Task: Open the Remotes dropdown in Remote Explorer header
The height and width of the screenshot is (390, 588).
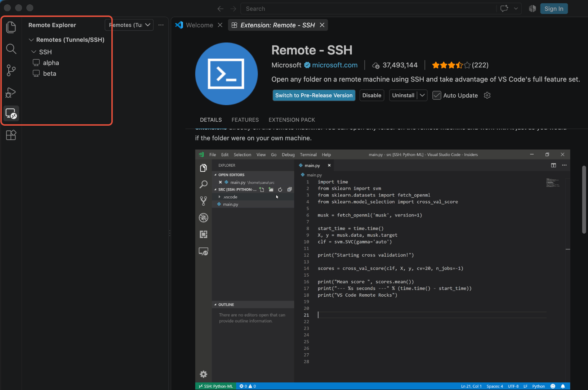Action: (129, 25)
